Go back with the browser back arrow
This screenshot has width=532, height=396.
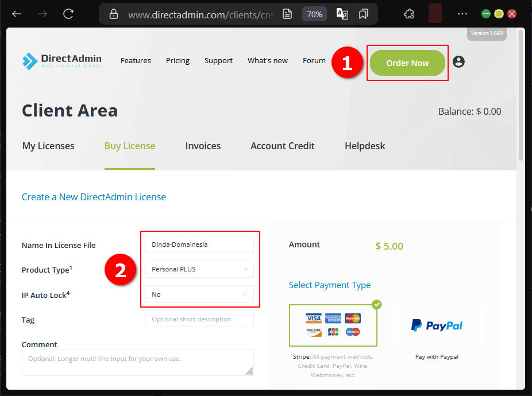[x=16, y=14]
